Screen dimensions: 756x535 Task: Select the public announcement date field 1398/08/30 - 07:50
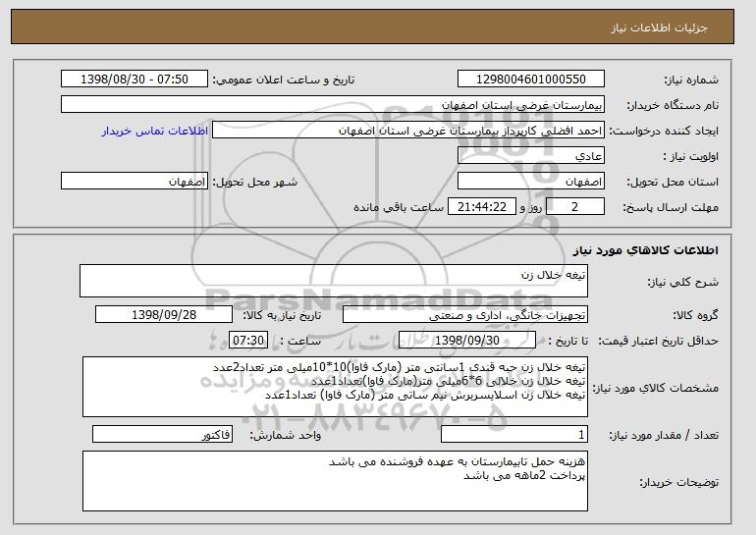[135, 80]
